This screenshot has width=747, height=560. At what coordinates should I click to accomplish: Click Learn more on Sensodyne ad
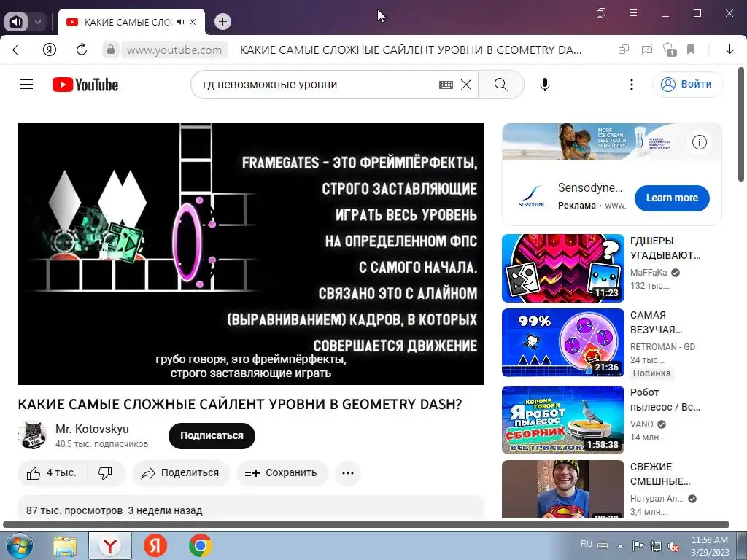672,198
